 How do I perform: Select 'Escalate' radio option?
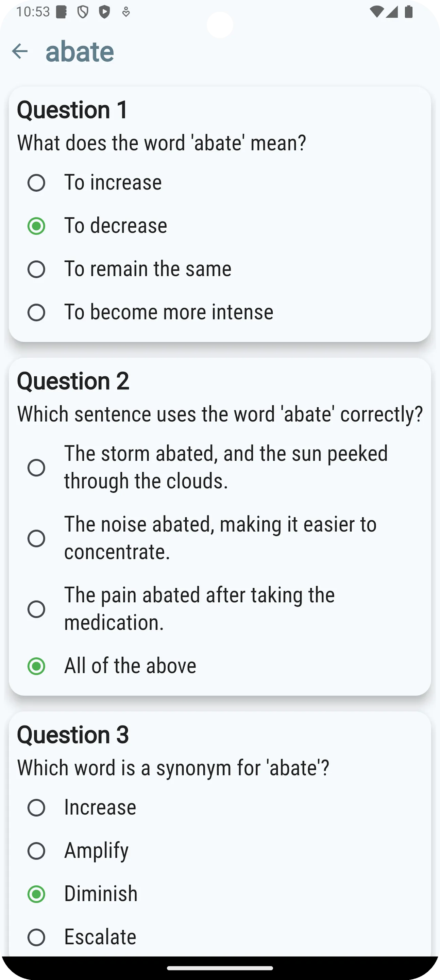220,937
